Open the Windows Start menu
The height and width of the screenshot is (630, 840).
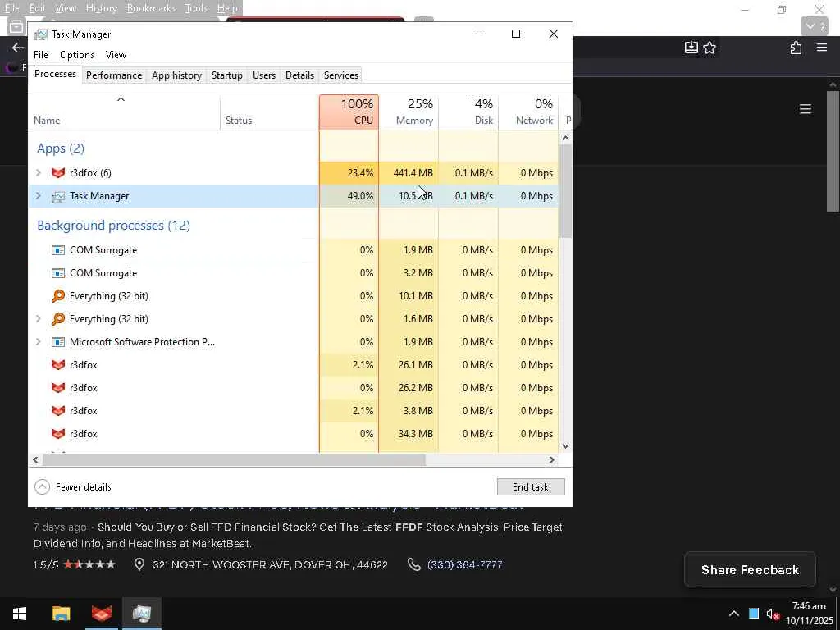pyautogui.click(x=20, y=614)
